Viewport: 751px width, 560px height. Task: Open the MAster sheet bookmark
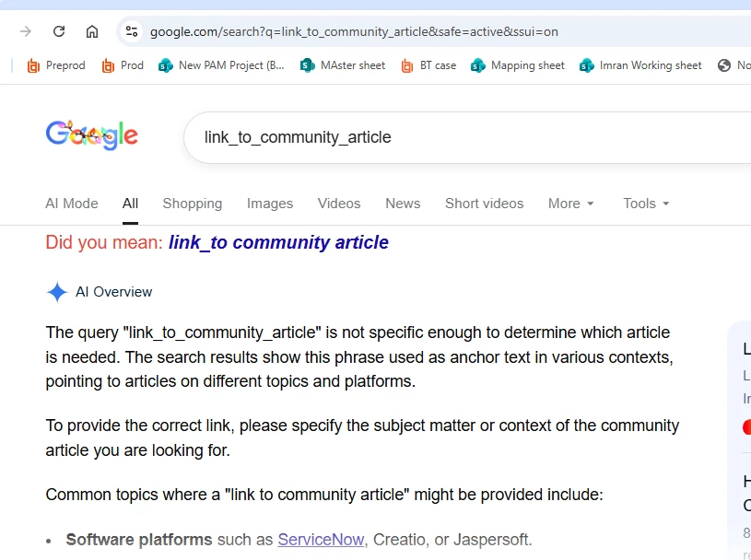coord(343,65)
